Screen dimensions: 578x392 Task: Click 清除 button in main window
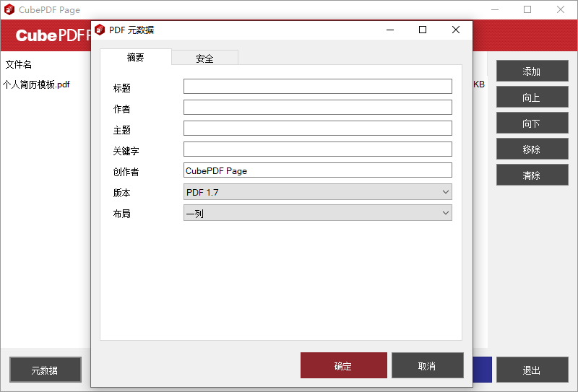[x=532, y=175]
